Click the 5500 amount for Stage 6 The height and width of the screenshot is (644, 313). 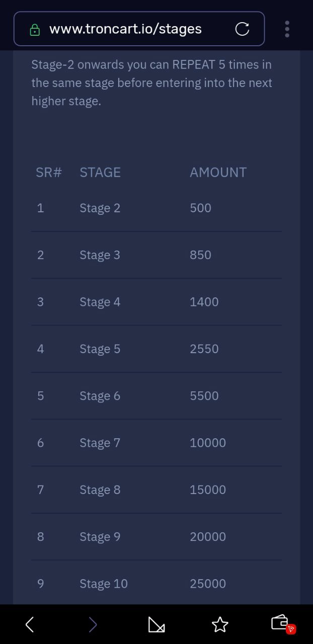point(204,396)
